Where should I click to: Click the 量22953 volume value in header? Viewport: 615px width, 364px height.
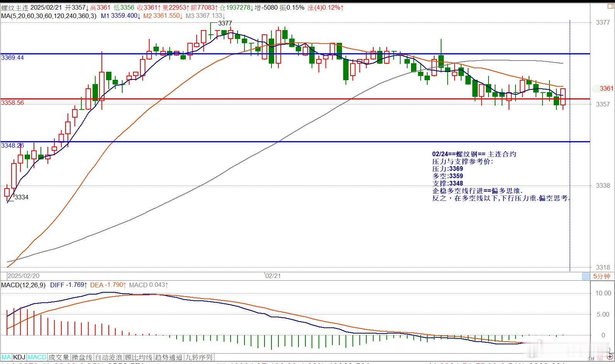[x=176, y=7]
